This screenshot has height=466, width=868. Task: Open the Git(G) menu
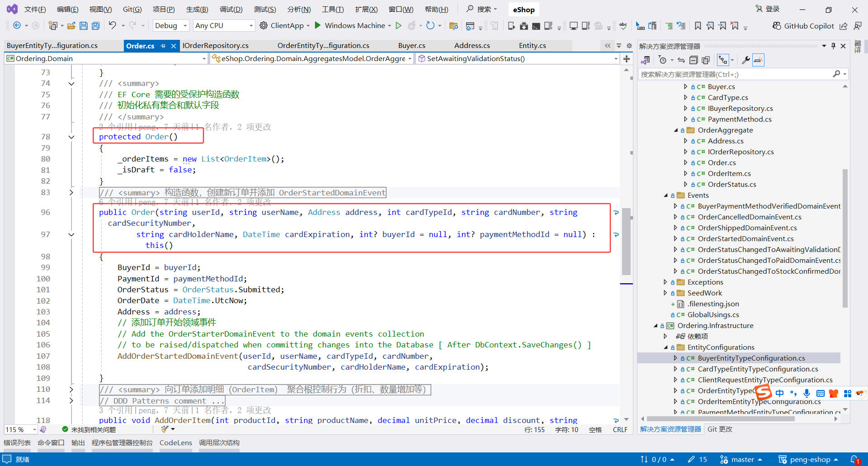click(x=132, y=9)
